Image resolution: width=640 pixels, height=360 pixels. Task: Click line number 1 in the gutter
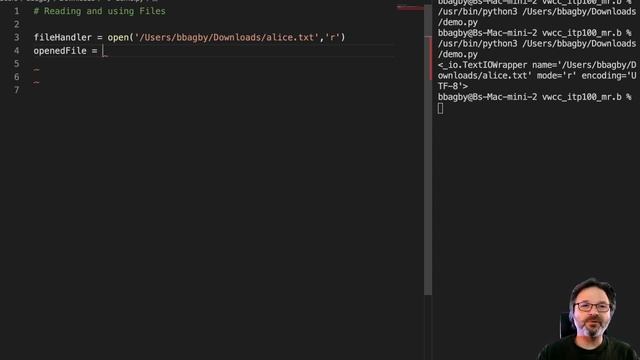(x=16, y=11)
